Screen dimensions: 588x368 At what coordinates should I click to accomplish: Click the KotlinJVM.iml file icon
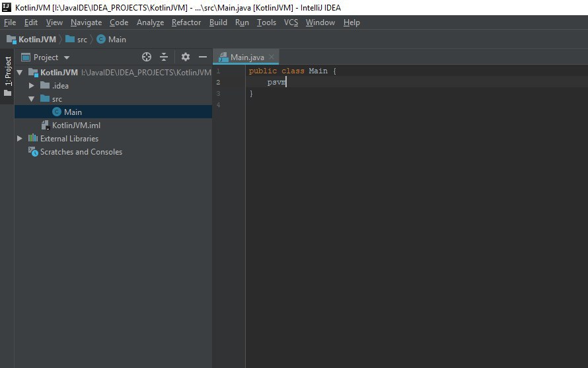click(46, 125)
